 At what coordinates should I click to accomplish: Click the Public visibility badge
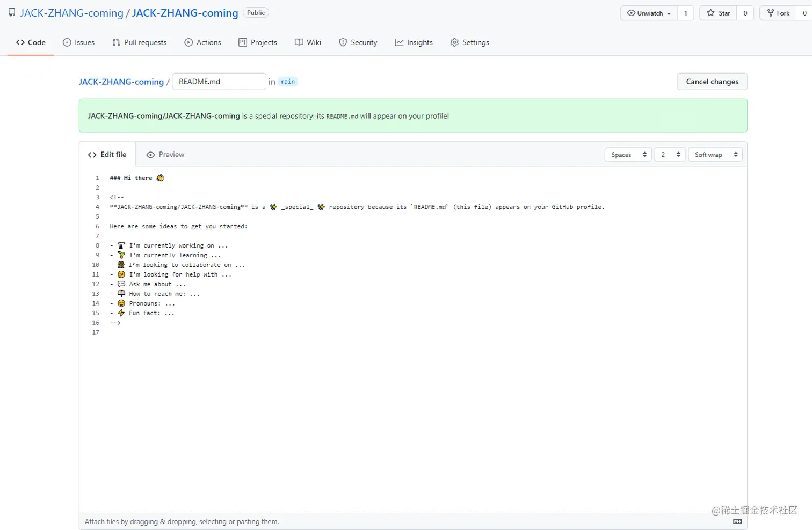pos(256,13)
